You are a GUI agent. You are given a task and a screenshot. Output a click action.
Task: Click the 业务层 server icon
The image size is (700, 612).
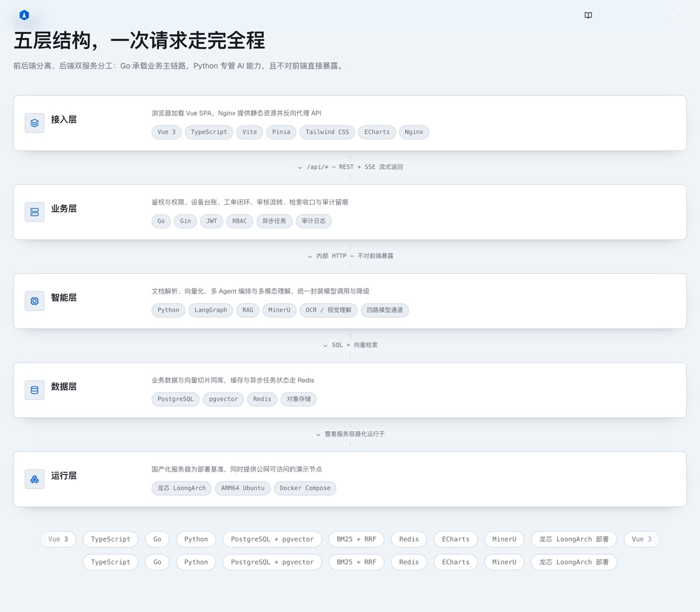[x=34, y=212]
